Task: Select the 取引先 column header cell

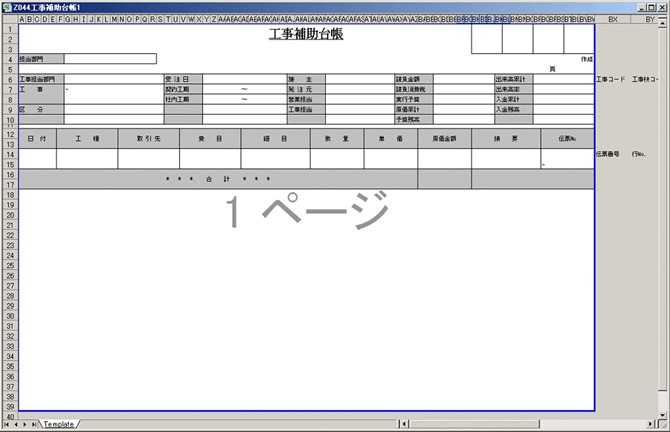Action: tap(148, 139)
